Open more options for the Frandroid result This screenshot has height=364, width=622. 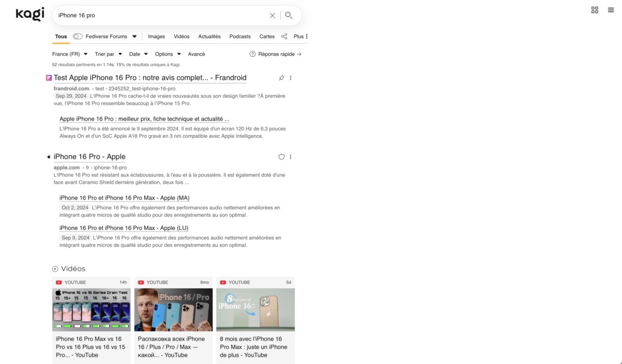291,78
